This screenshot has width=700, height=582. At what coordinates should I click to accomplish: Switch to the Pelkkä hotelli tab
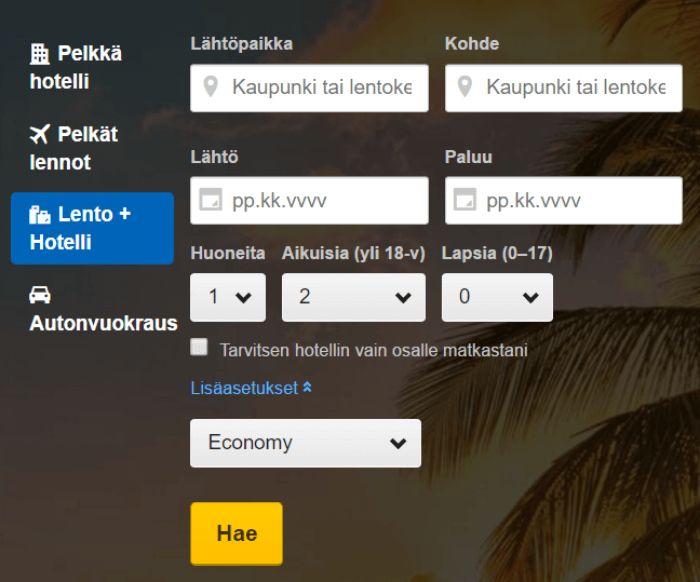click(76, 68)
